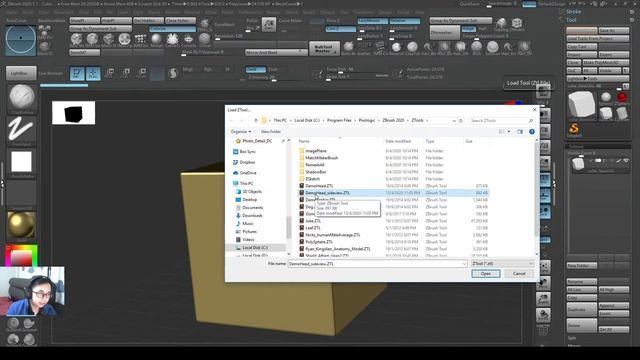This screenshot has width=640, height=360.
Task: Select the Move transform icon
Action: [x=109, y=73]
